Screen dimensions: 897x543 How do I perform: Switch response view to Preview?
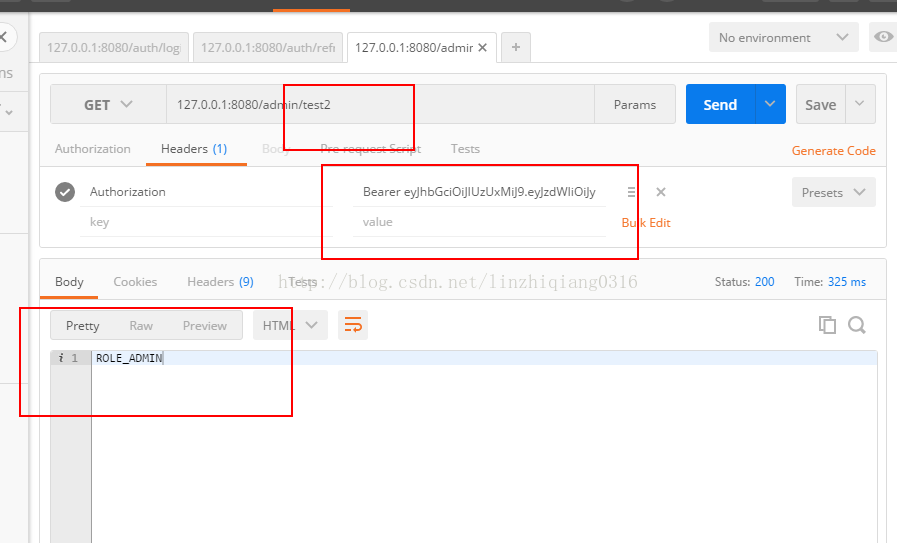(205, 326)
